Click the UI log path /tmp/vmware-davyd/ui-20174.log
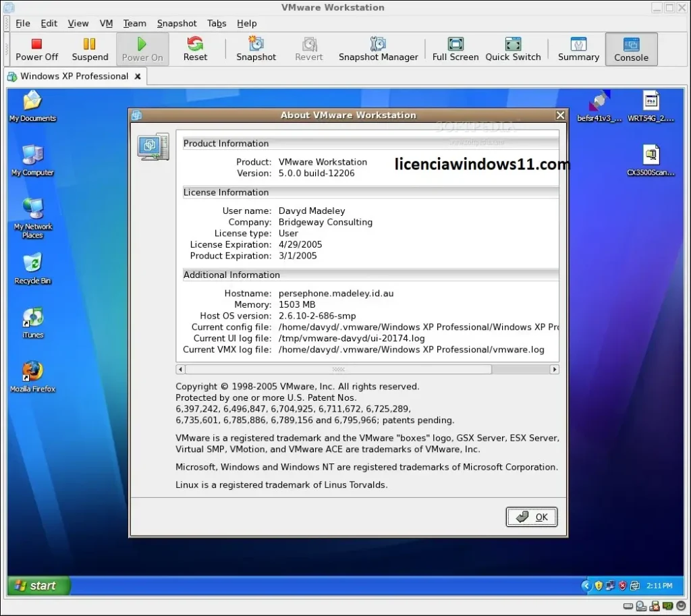Image resolution: width=691 pixels, height=616 pixels. point(351,339)
